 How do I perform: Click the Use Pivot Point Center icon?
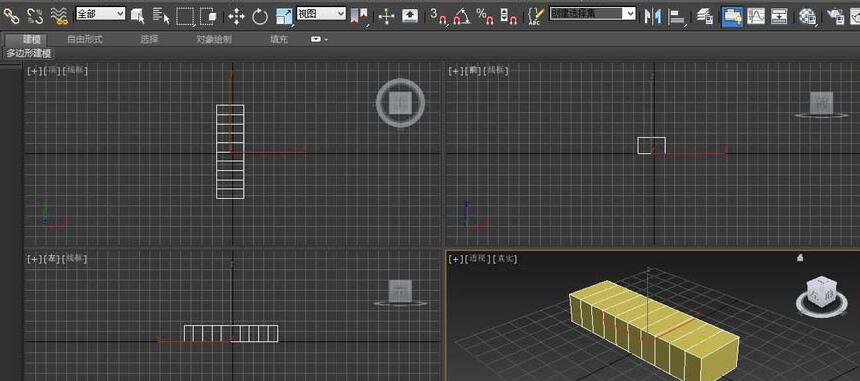tap(359, 17)
